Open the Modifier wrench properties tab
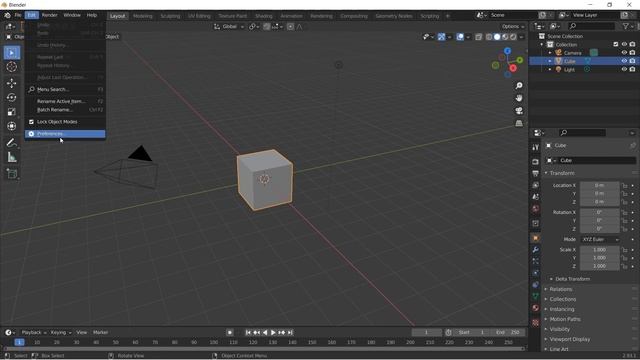 [536, 250]
